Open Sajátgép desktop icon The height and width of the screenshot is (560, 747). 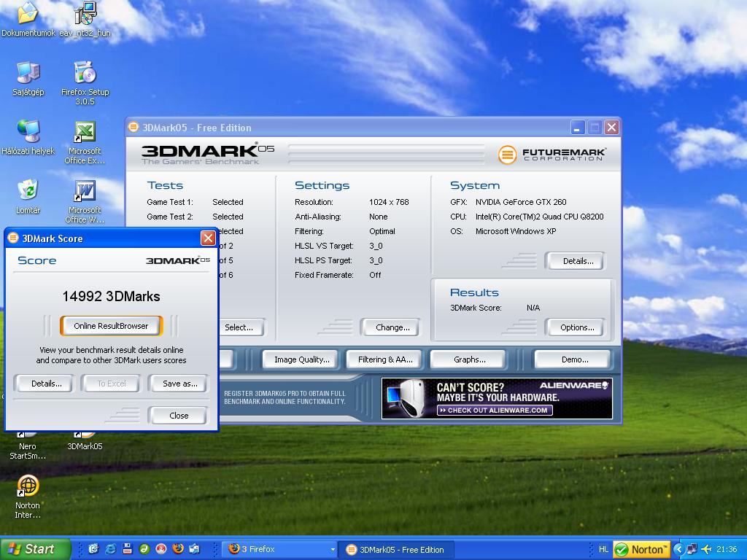click(28, 79)
